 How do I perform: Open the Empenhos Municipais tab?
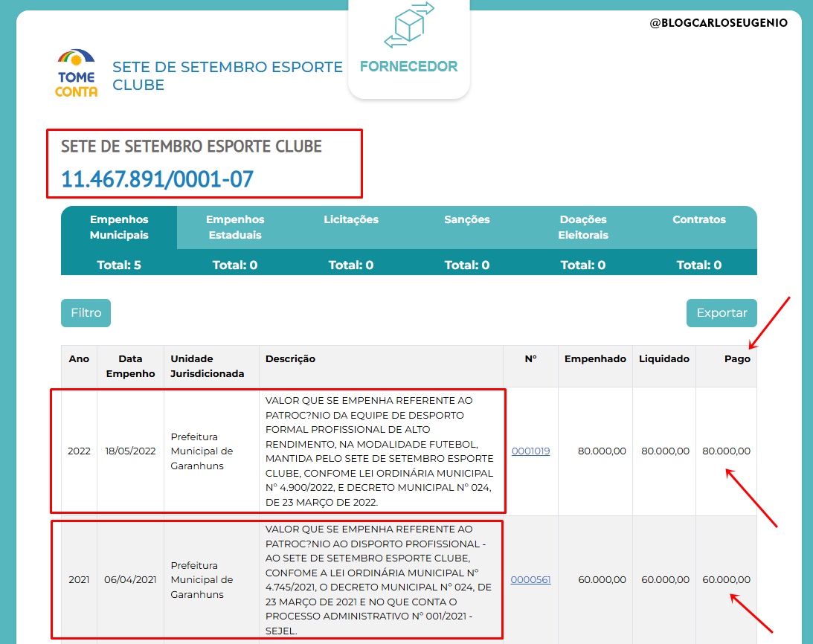coord(119,227)
